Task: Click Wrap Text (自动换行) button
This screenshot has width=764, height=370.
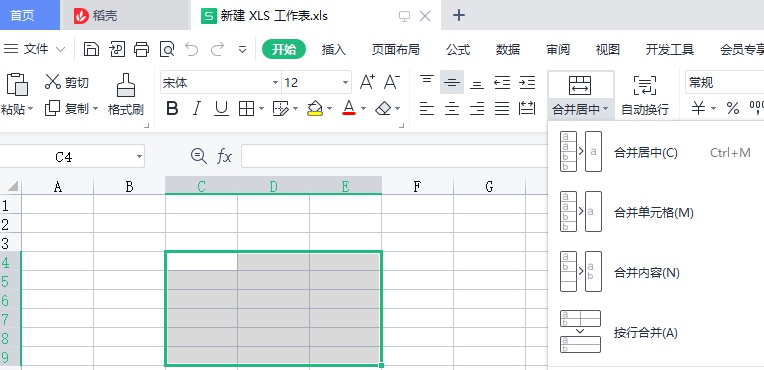Action: coord(645,96)
